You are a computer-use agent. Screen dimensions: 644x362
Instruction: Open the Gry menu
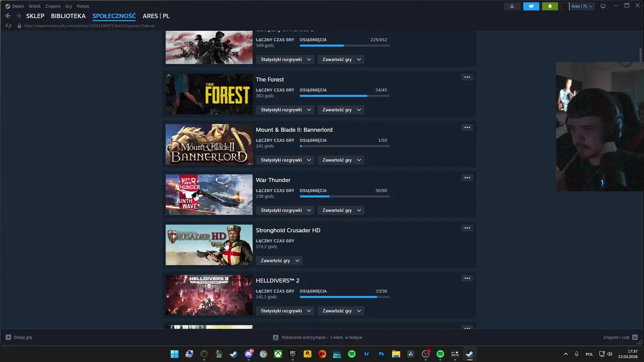69,6
